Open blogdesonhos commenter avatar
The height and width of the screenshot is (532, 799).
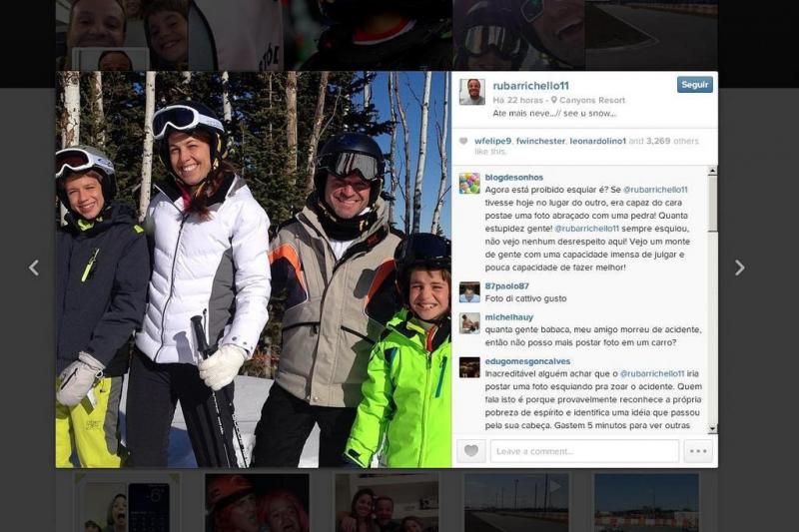tap(469, 184)
